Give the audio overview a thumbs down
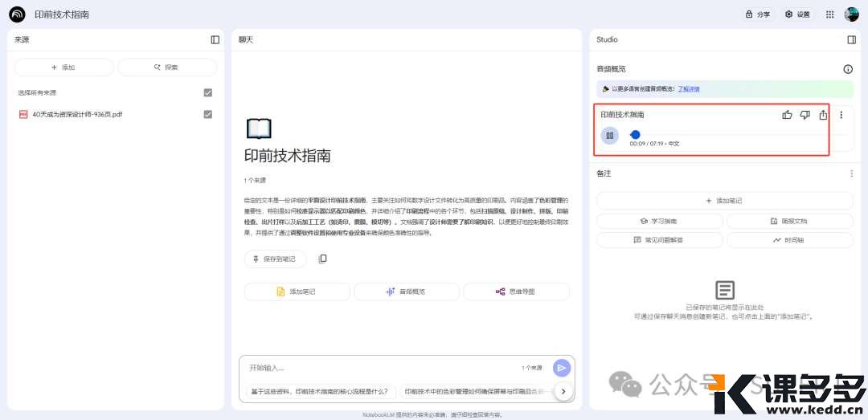The width and height of the screenshot is (868, 420). tap(805, 115)
